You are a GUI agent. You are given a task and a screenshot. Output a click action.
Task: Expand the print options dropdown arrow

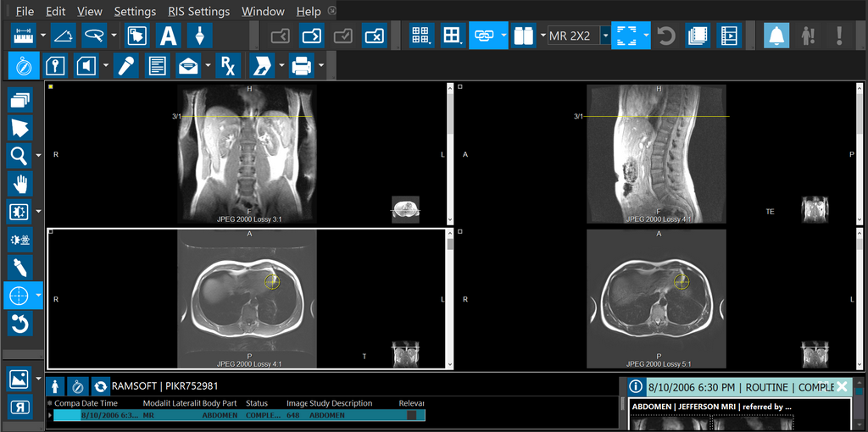(321, 65)
